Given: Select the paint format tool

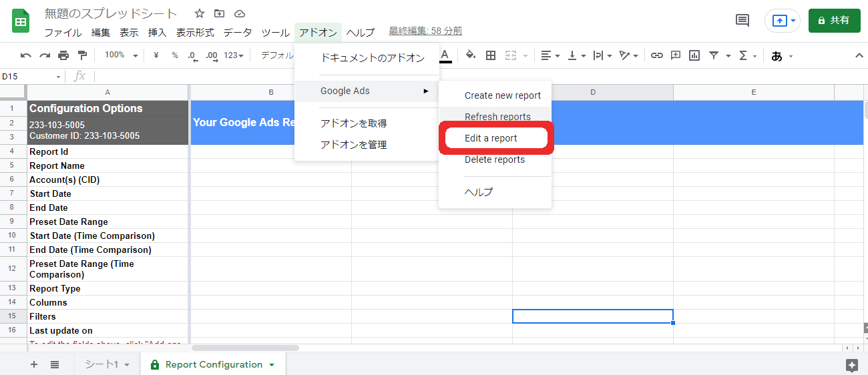Looking at the screenshot, I should [x=82, y=55].
